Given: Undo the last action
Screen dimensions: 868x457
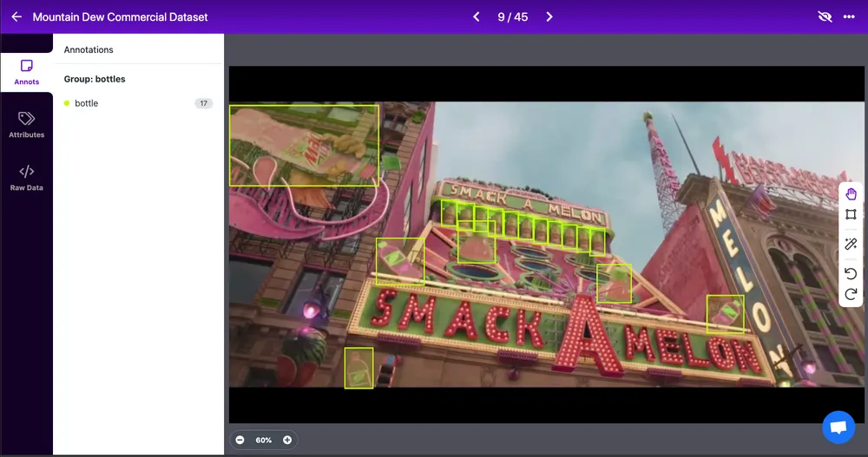Looking at the screenshot, I should (x=851, y=273).
